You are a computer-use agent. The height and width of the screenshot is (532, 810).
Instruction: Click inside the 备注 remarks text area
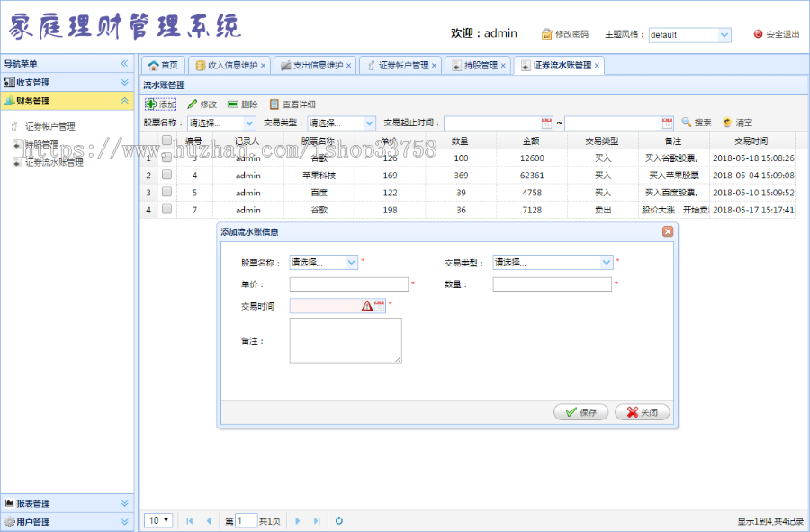(x=346, y=340)
